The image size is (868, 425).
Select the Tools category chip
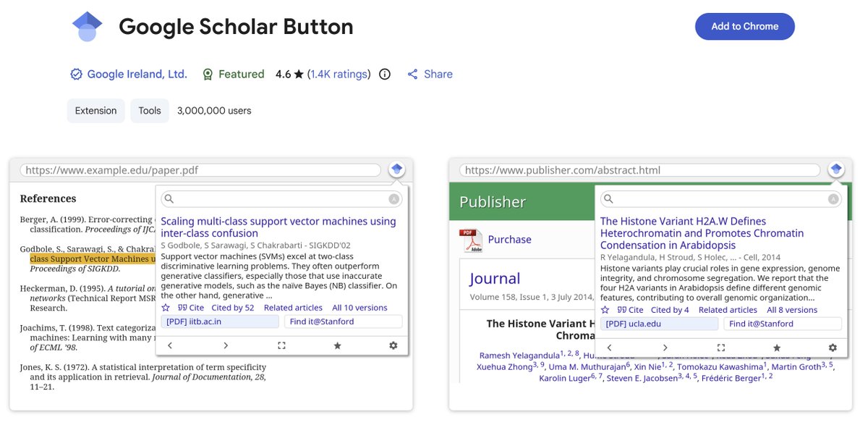(x=150, y=111)
